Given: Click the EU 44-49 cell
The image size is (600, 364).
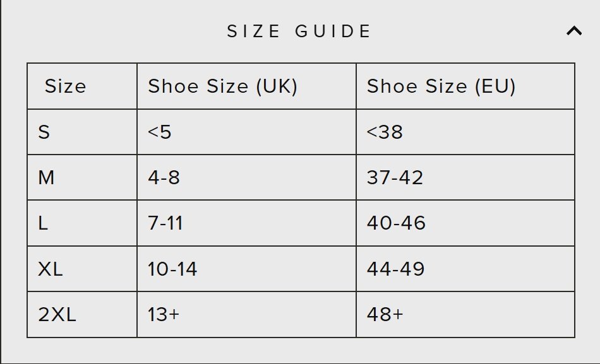Looking at the screenshot, I should [x=395, y=269].
